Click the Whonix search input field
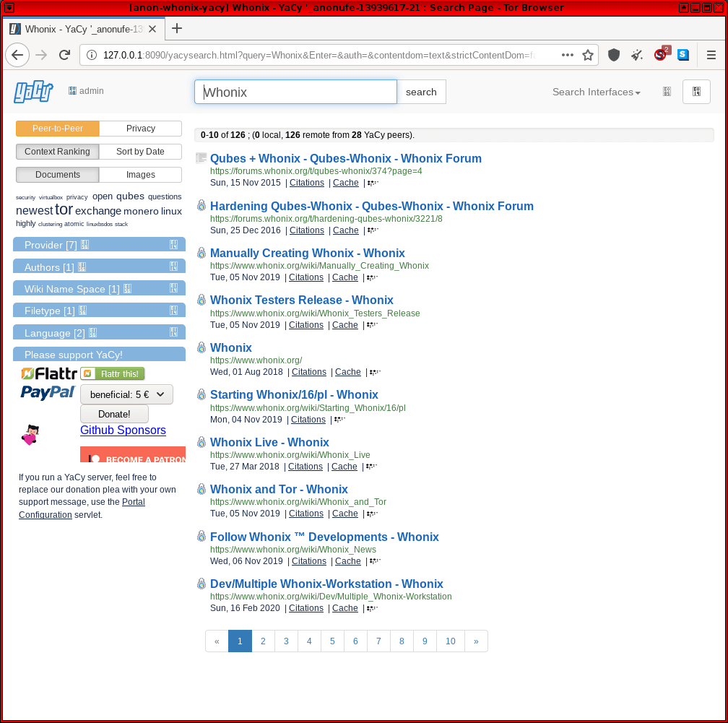728x723 pixels. point(295,92)
